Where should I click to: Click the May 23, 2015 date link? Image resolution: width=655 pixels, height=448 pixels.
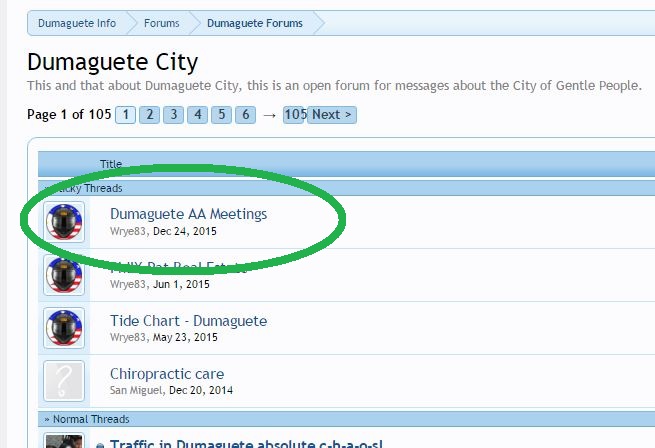click(x=185, y=337)
